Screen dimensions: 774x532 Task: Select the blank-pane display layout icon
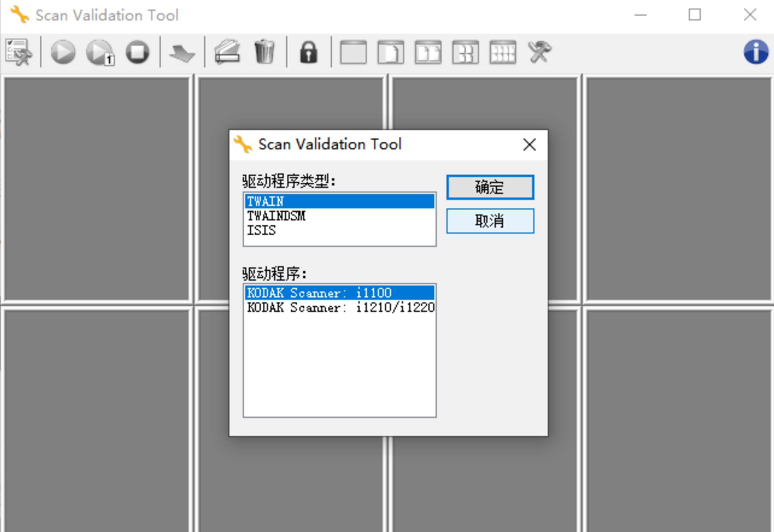click(x=353, y=52)
